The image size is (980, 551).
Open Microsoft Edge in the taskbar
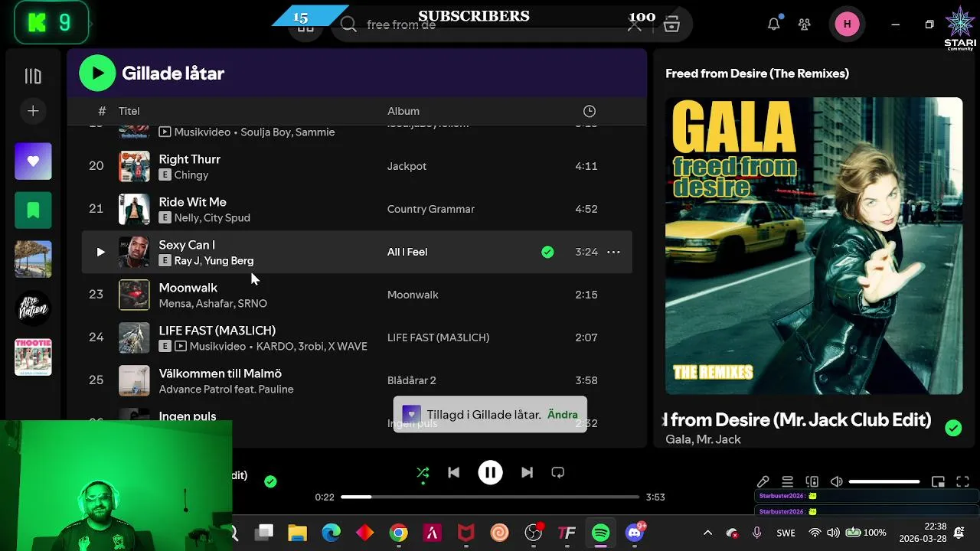[x=331, y=533]
